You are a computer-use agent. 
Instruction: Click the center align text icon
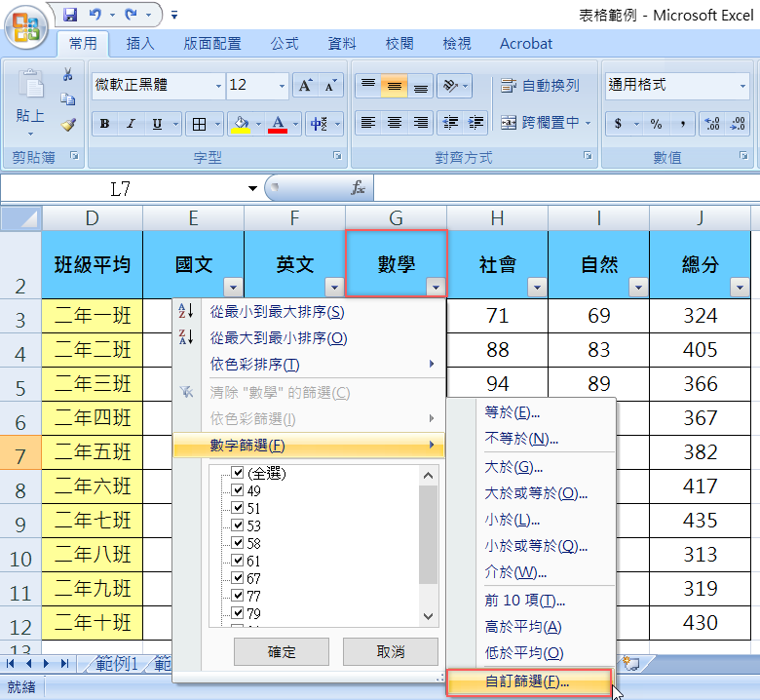tap(395, 123)
